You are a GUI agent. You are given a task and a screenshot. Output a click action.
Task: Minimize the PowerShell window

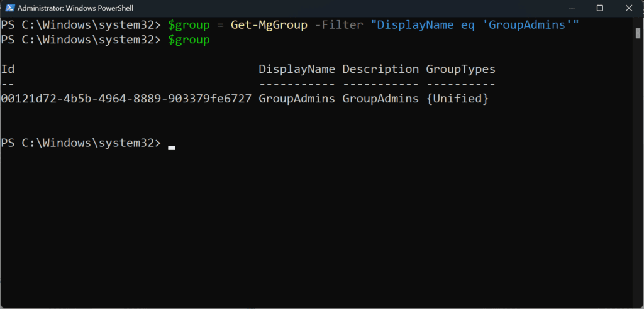pos(571,8)
